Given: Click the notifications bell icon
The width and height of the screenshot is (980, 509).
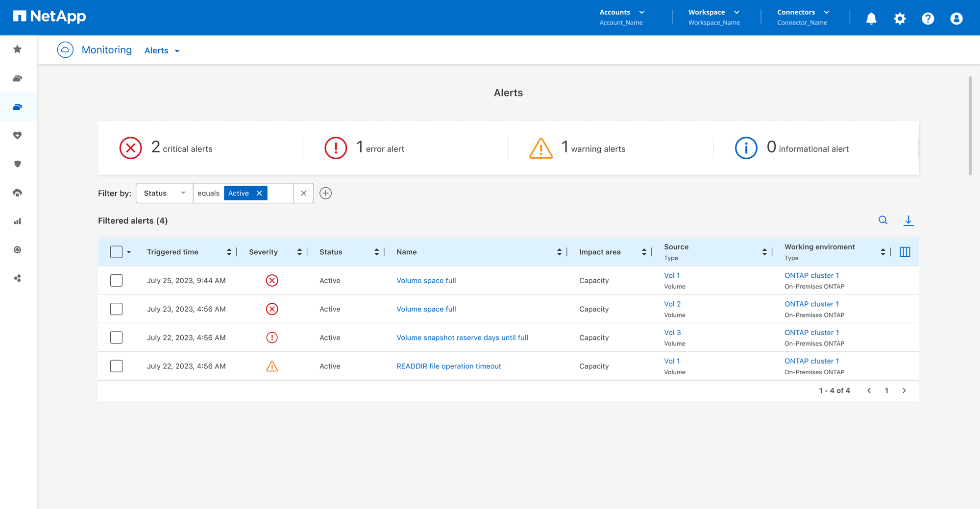Looking at the screenshot, I should pyautogui.click(x=871, y=19).
